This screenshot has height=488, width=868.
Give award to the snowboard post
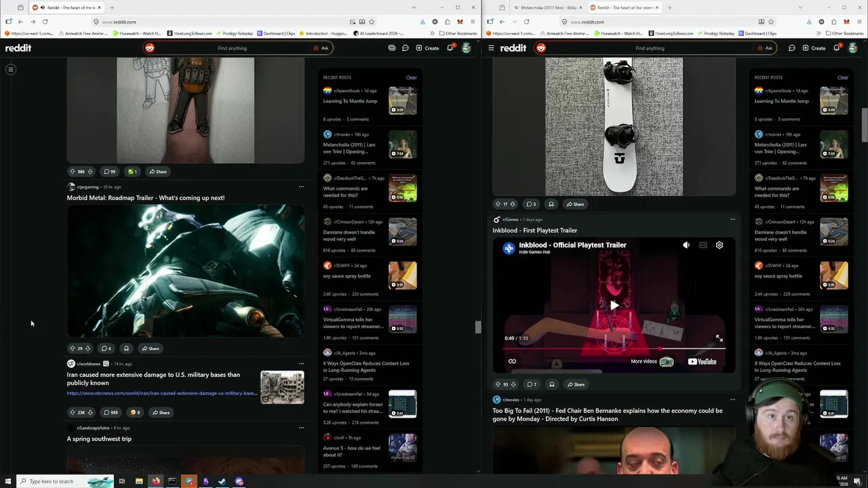[x=551, y=204]
